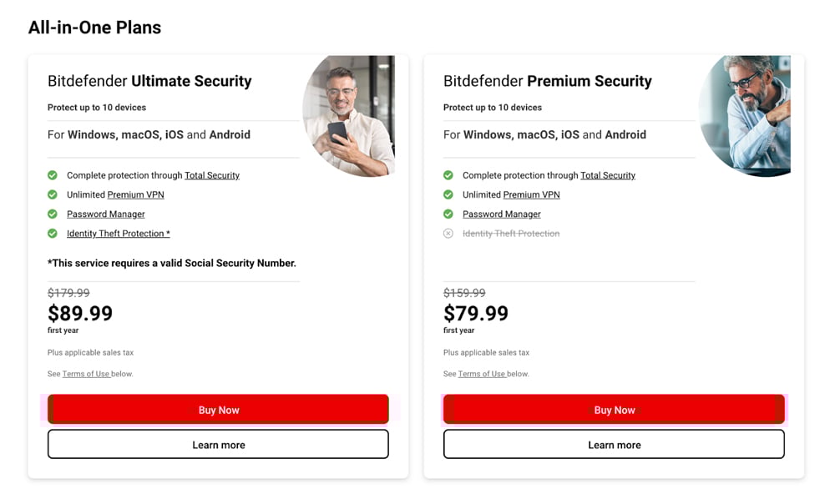Viewport: 835px width, 504px height.
Task: Click green checkmark beside Premium plan Password Manager
Action: pyautogui.click(x=448, y=214)
